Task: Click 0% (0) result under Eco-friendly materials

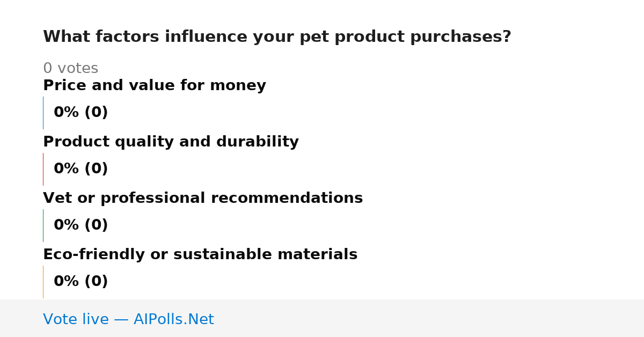Action: (x=81, y=282)
